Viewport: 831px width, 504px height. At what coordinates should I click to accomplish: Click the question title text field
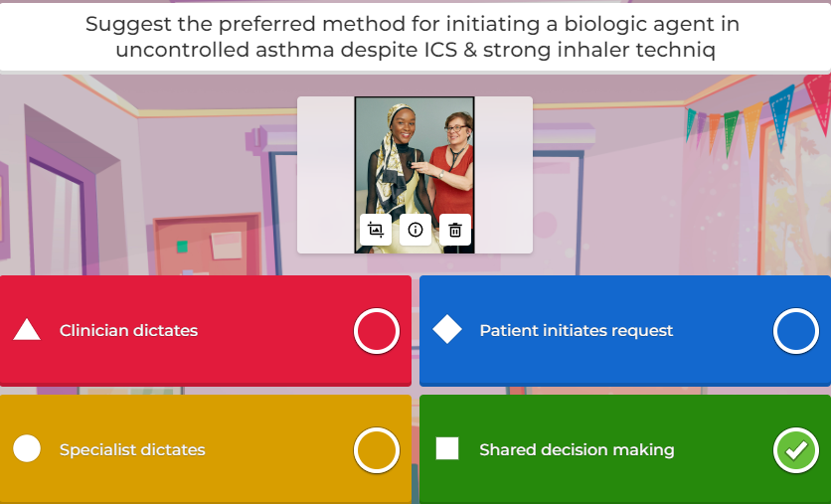415,37
